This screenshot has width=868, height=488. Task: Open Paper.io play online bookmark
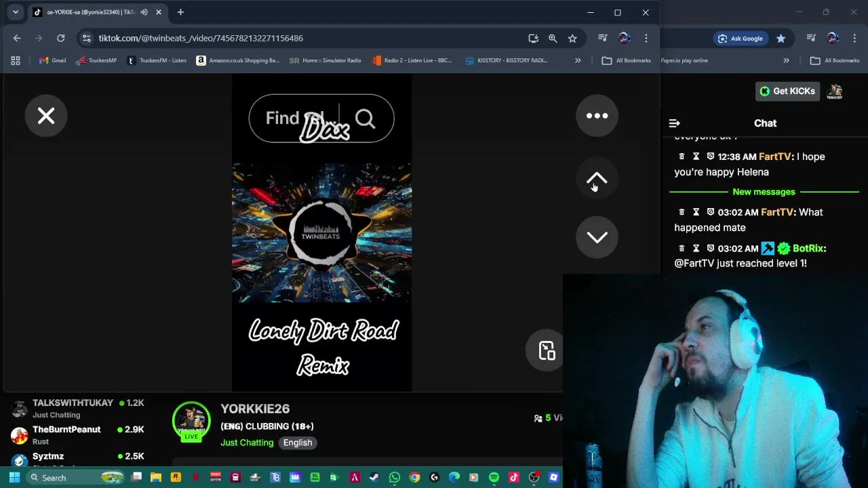tap(684, 60)
